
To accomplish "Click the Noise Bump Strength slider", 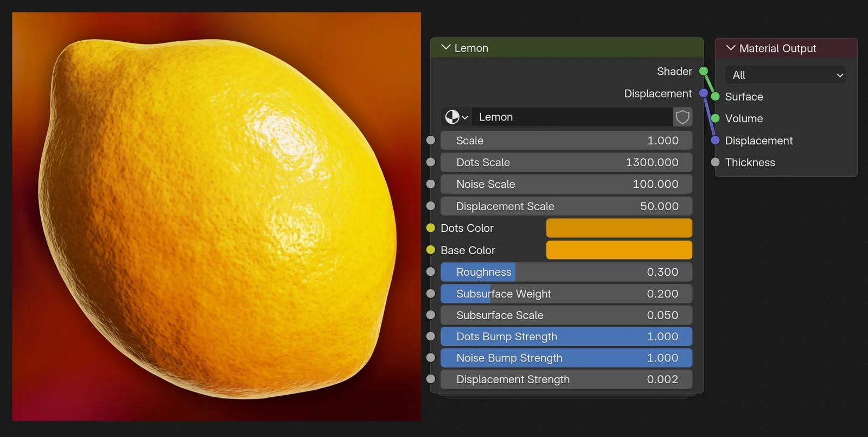I will click(x=566, y=358).
